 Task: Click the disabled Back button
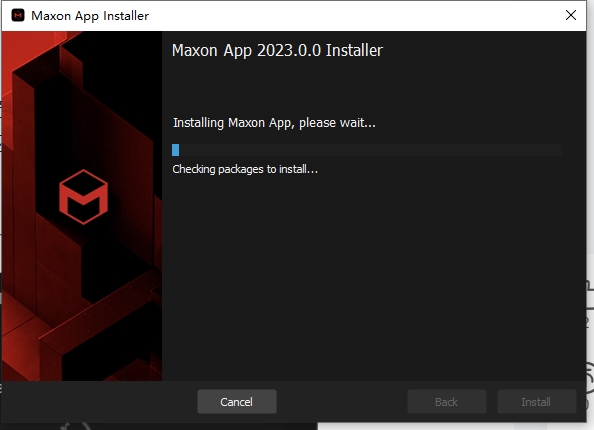click(447, 402)
